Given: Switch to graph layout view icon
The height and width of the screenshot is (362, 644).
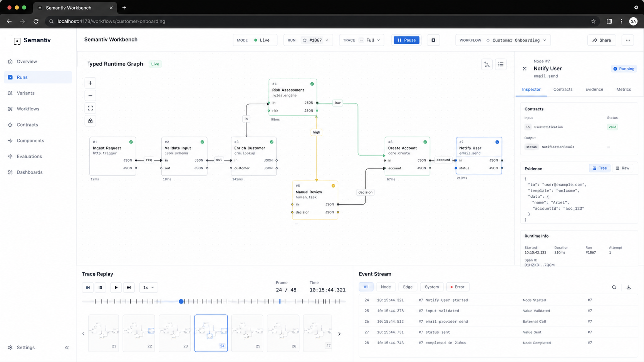Looking at the screenshot, I should click(x=487, y=65).
